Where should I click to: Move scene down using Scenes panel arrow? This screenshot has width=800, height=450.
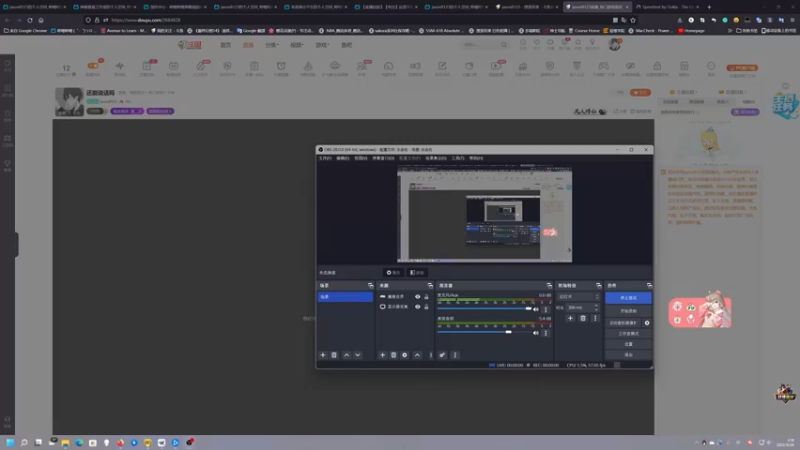coord(358,355)
